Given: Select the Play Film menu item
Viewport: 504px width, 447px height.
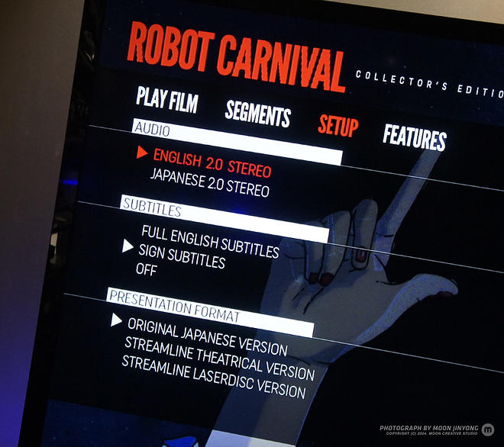Looking at the screenshot, I should tap(167, 100).
